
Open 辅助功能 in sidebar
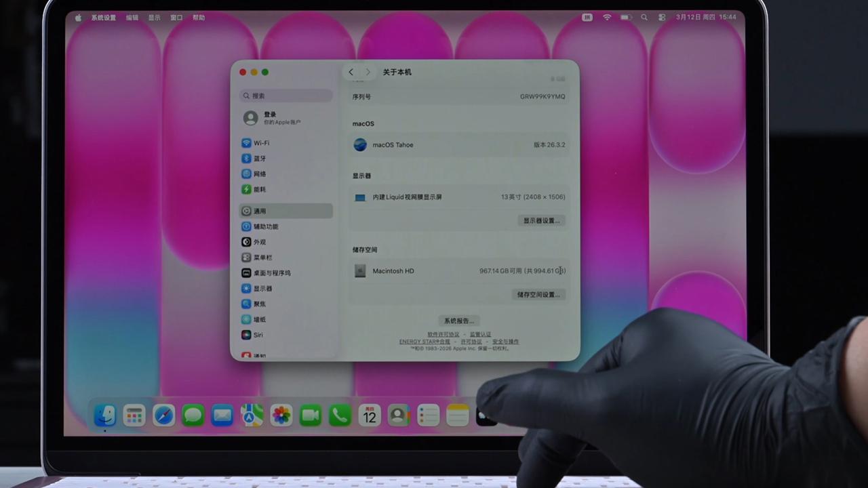tap(286, 226)
